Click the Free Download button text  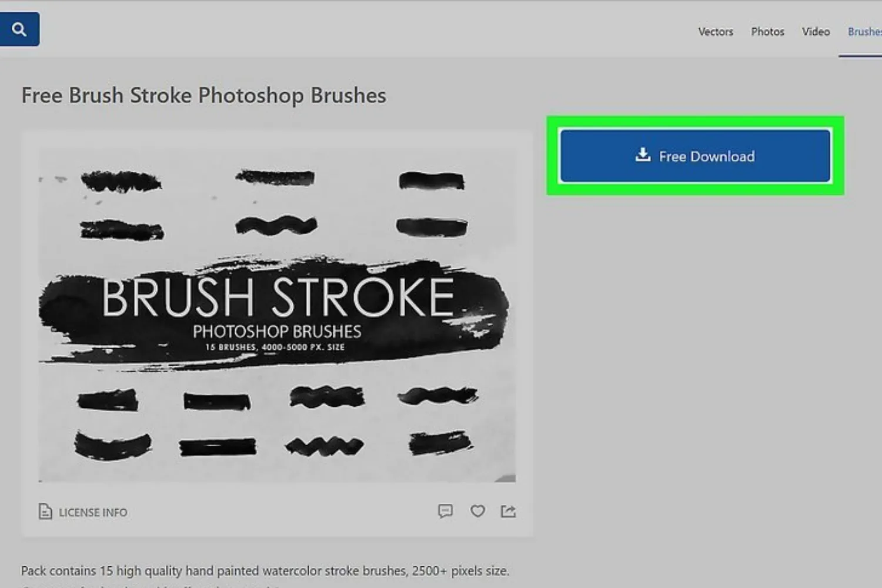point(707,156)
